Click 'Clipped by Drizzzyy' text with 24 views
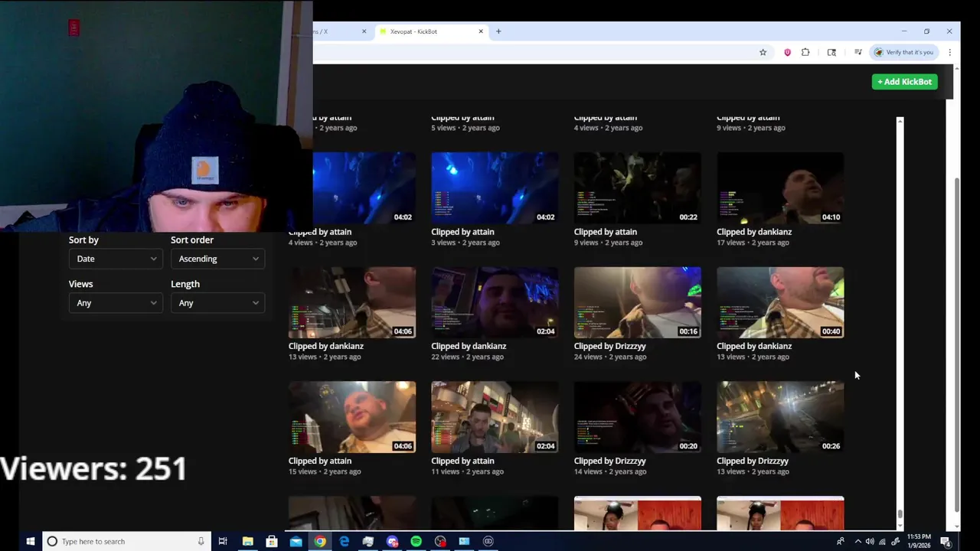980x551 pixels. click(610, 346)
